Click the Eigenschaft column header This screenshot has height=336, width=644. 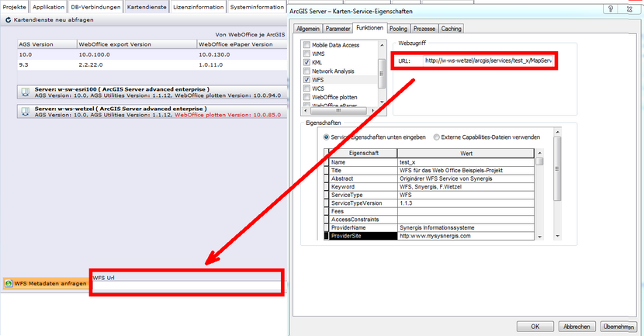click(x=363, y=153)
